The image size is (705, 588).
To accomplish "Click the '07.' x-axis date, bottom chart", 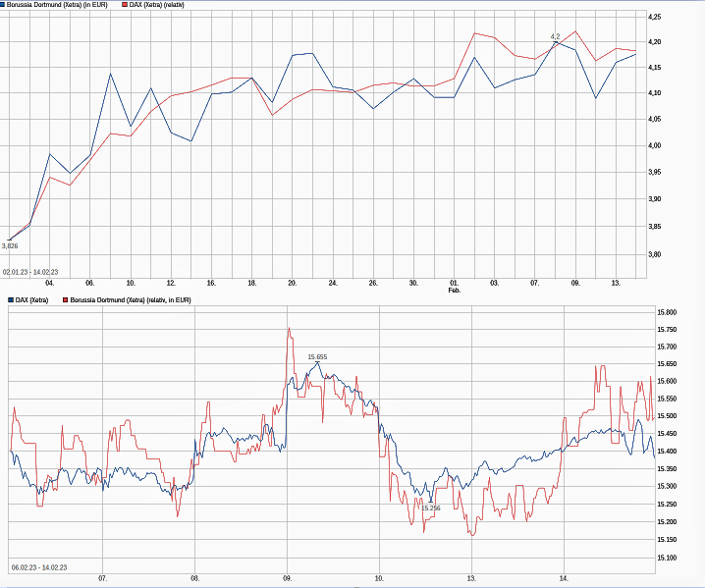I will [x=103, y=578].
